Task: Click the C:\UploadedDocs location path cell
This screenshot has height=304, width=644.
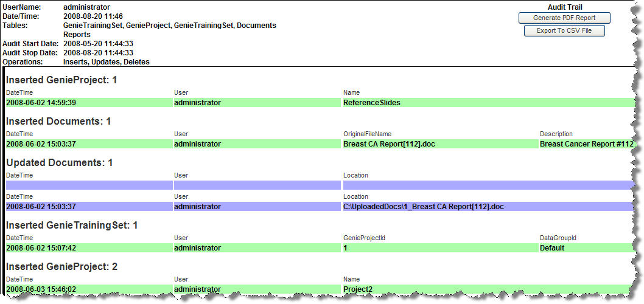Action: [x=424, y=207]
